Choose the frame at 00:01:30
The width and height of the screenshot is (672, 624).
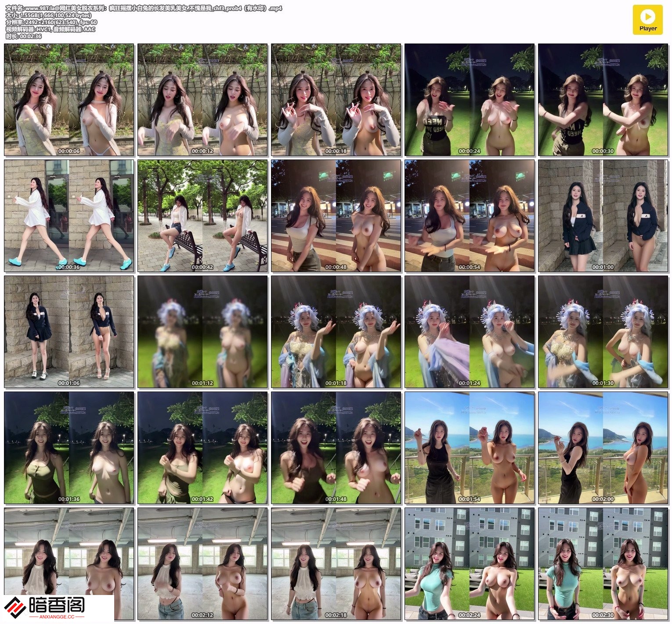click(x=603, y=332)
